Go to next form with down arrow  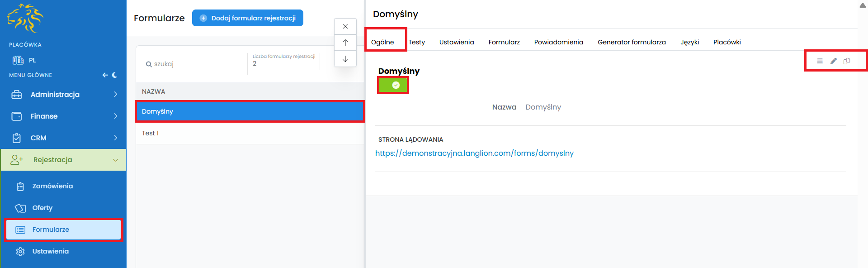tap(345, 59)
